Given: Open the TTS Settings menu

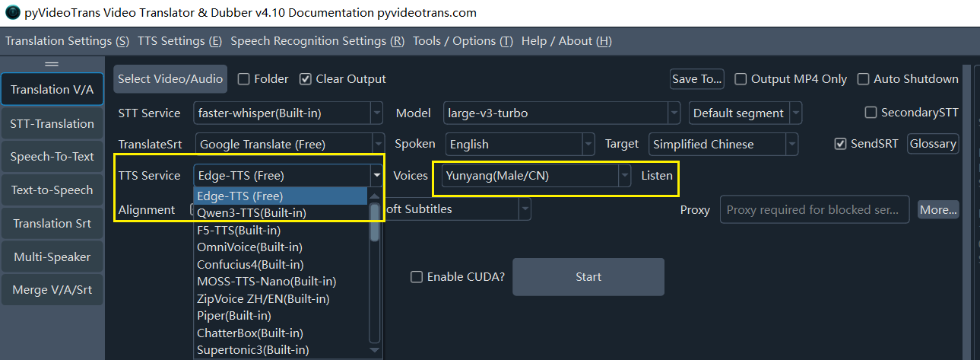Looking at the screenshot, I should coord(180,41).
